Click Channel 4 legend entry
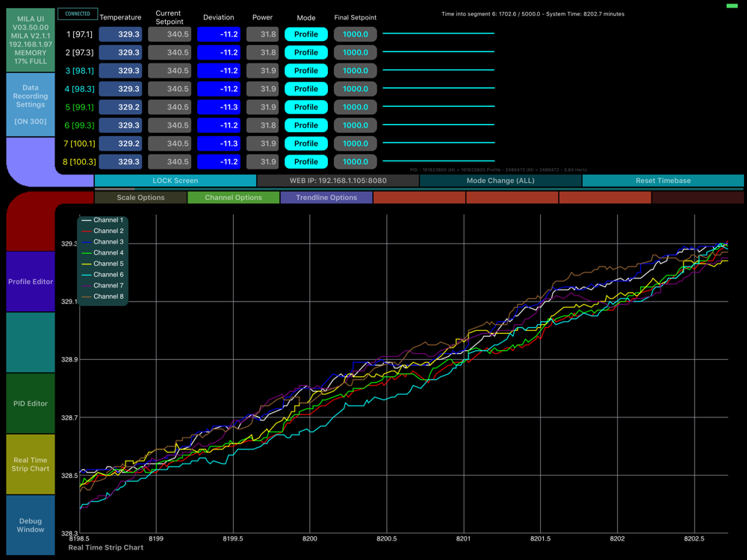Screen dimensions: 747x560 point(102,253)
